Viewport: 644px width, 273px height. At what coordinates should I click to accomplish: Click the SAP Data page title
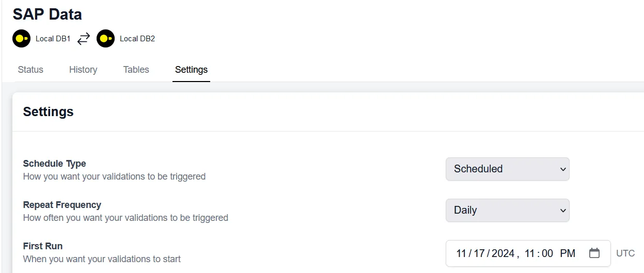pyautogui.click(x=47, y=14)
